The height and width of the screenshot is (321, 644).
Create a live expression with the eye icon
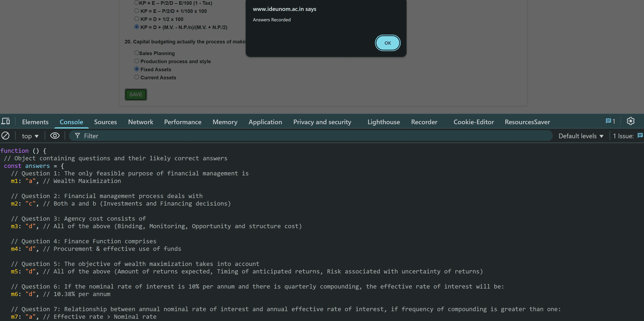(x=55, y=136)
